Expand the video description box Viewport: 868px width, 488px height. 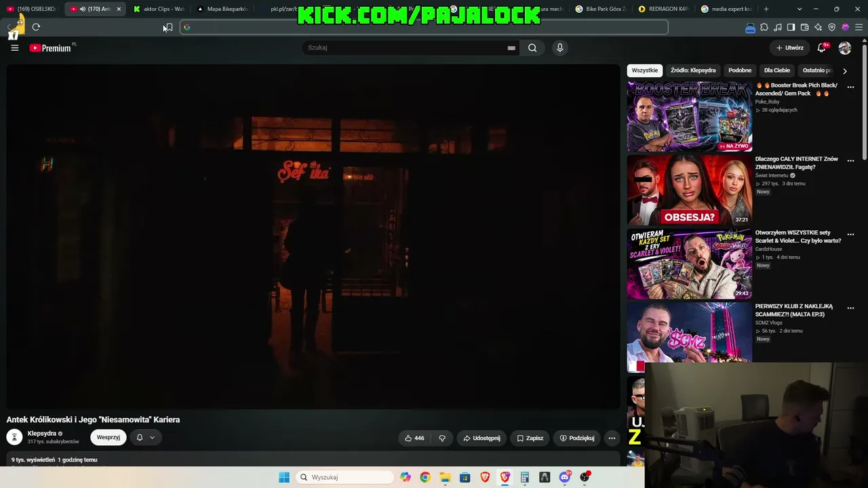313,460
